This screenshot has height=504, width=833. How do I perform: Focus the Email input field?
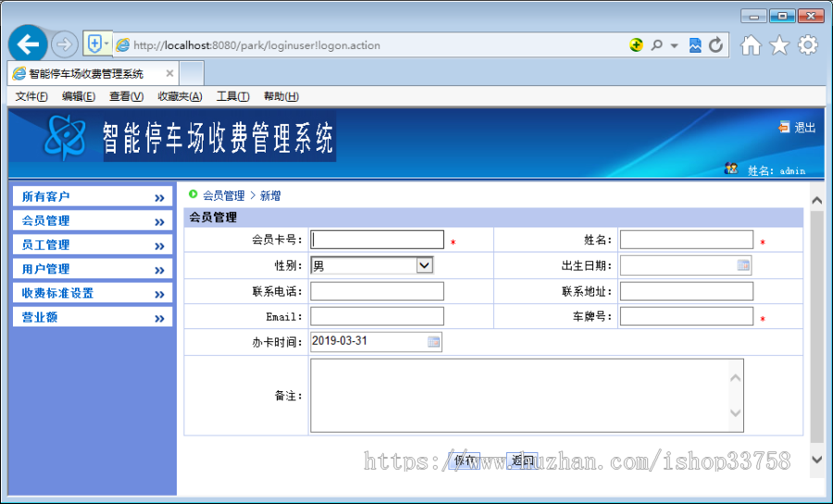378,316
